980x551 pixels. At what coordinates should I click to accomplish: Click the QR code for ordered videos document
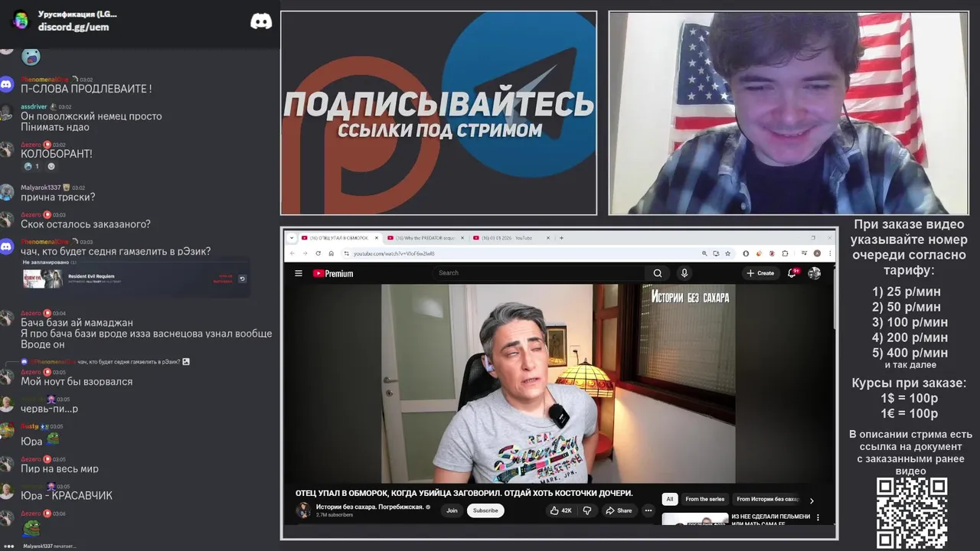pyautogui.click(x=912, y=514)
